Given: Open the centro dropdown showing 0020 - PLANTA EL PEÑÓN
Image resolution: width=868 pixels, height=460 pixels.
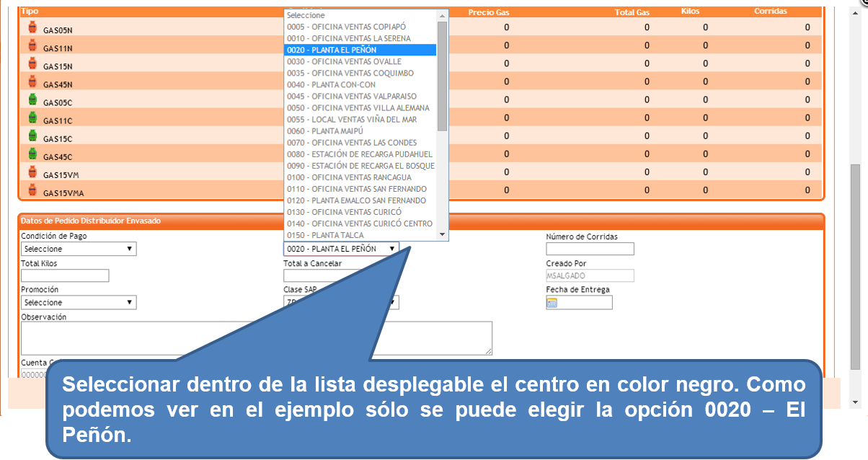Looking at the screenshot, I should tap(341, 249).
